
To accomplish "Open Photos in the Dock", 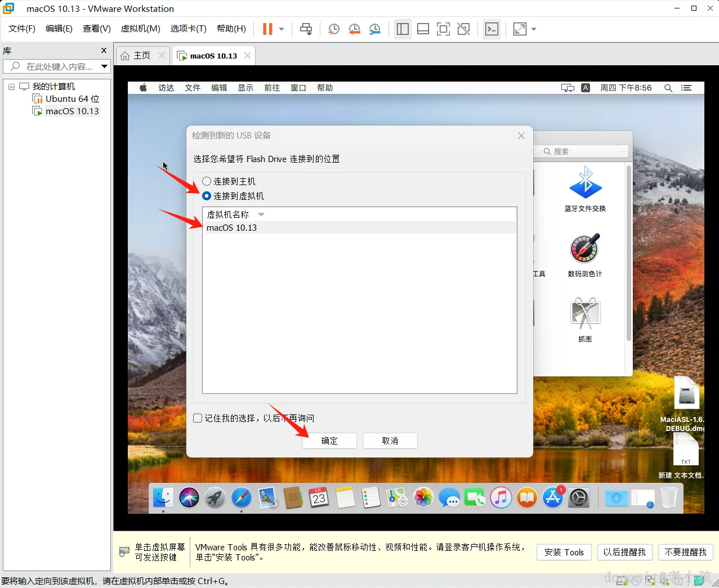I will click(x=423, y=497).
